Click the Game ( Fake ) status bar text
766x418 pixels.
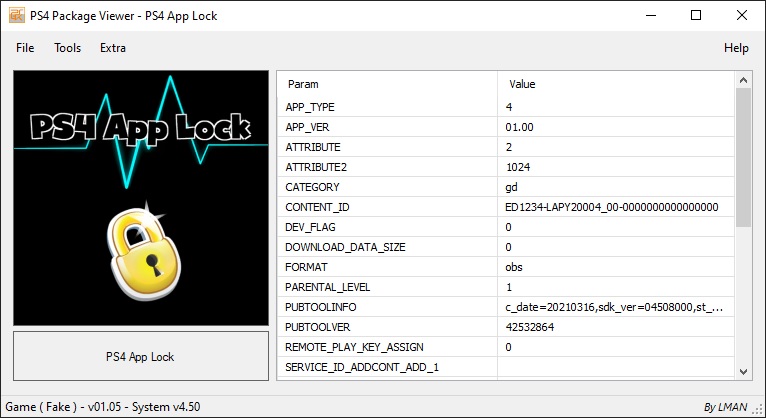click(x=103, y=407)
